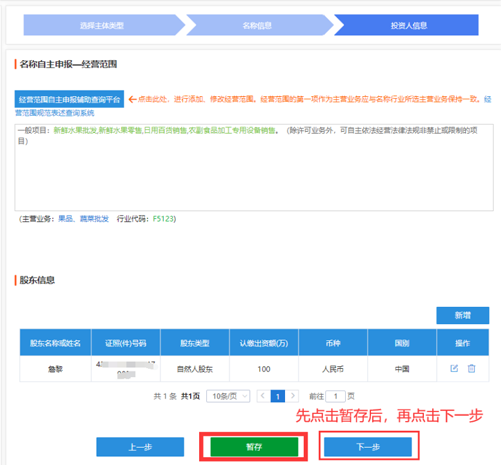The height and width of the screenshot is (465, 501).
Task: Click the jump-to page number field
Action: tap(335, 396)
